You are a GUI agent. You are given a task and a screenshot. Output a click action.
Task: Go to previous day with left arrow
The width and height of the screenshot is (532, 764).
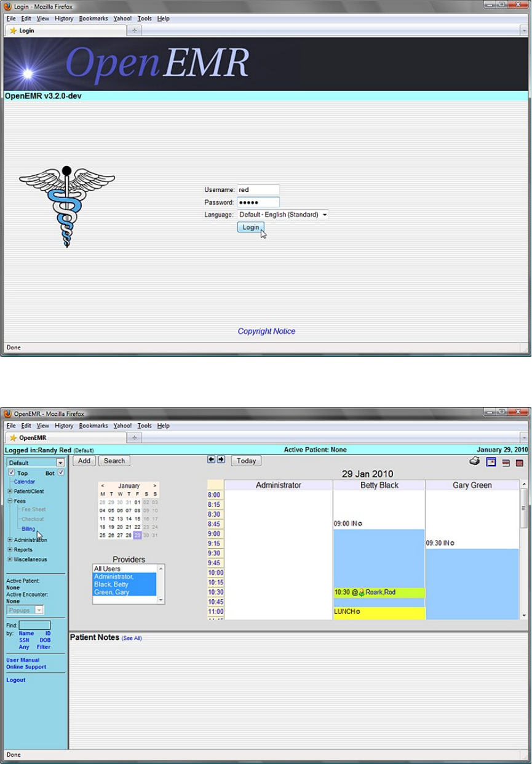tap(212, 460)
